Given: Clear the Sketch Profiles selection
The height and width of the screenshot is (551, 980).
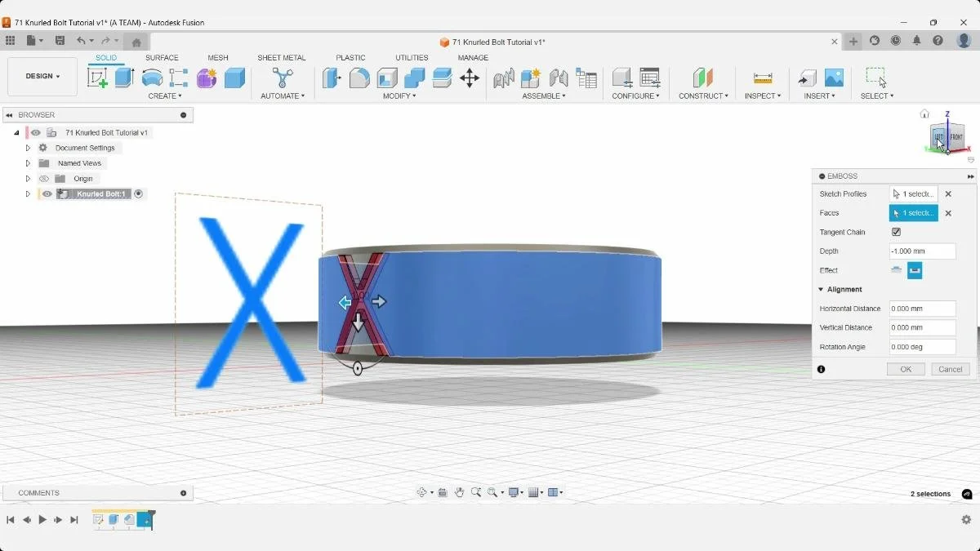Looking at the screenshot, I should [948, 194].
